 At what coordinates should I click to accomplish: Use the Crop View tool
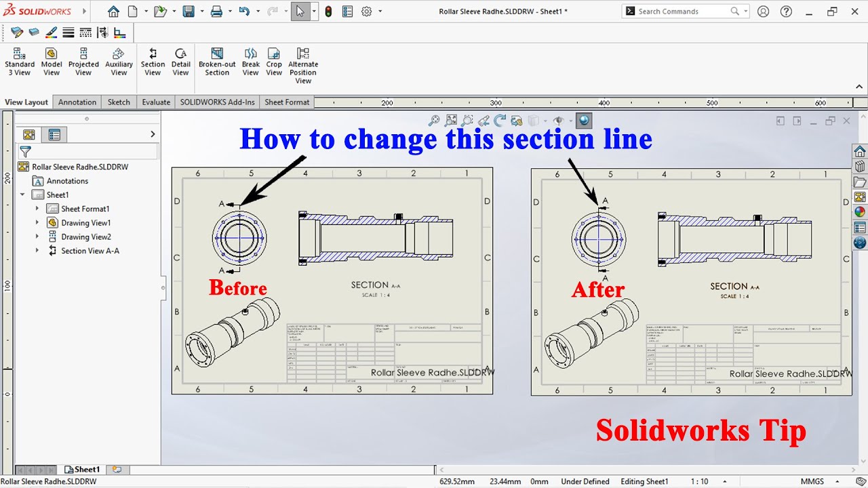(274, 62)
